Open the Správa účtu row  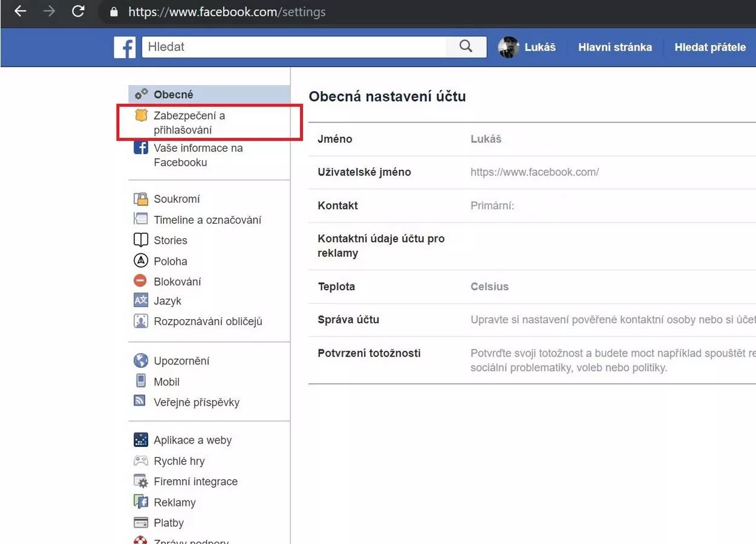tap(532, 320)
